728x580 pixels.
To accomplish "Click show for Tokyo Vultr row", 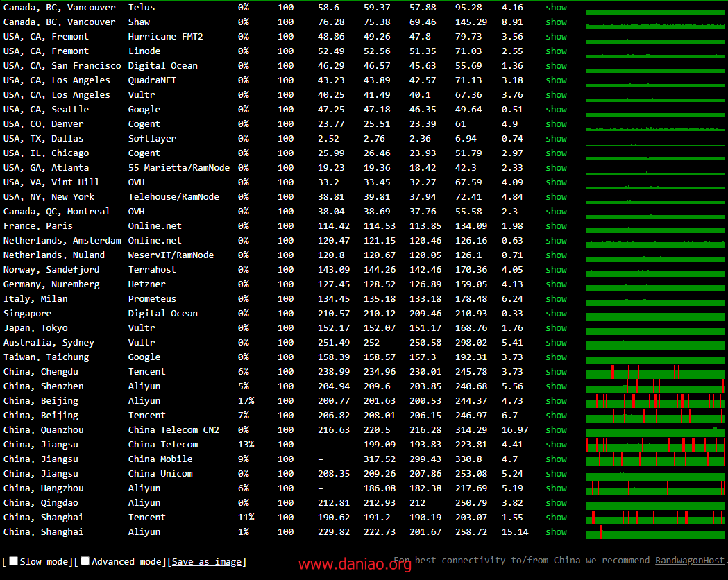I will coord(556,327).
